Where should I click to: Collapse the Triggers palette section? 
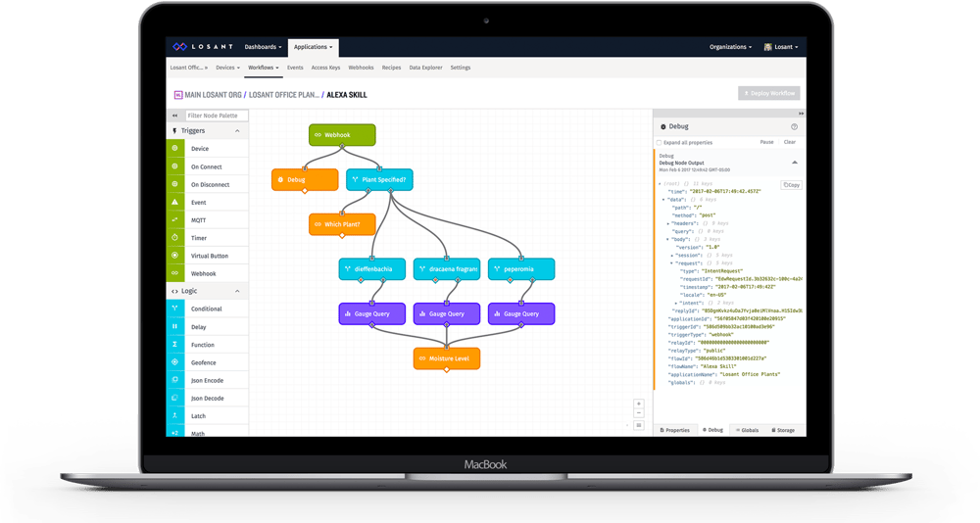click(237, 130)
